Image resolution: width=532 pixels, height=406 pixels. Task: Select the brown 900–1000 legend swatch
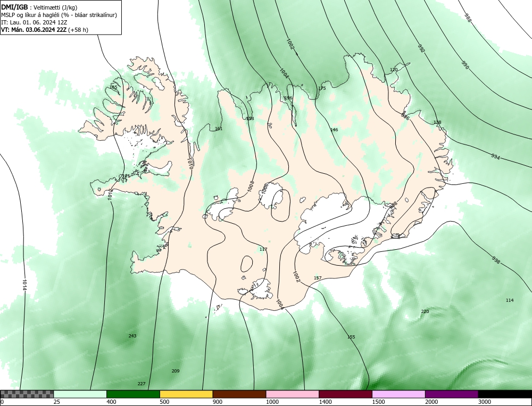click(x=239, y=394)
